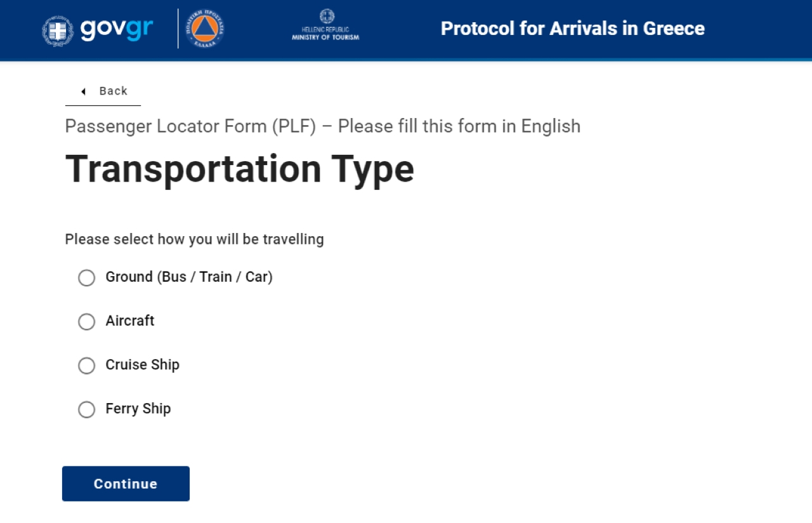Click the Ground (Bus / Train / Car) label text
Viewport: 812px width, 523px height.
(189, 277)
